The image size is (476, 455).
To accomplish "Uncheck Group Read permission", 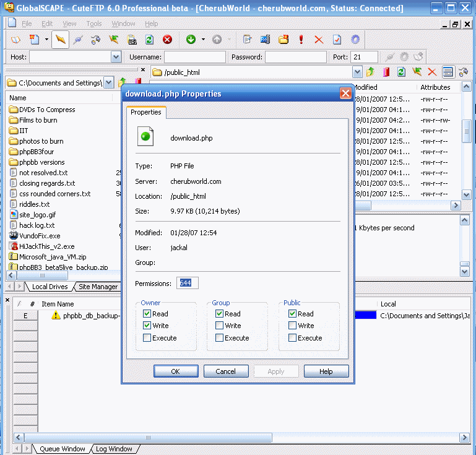I will (219, 314).
